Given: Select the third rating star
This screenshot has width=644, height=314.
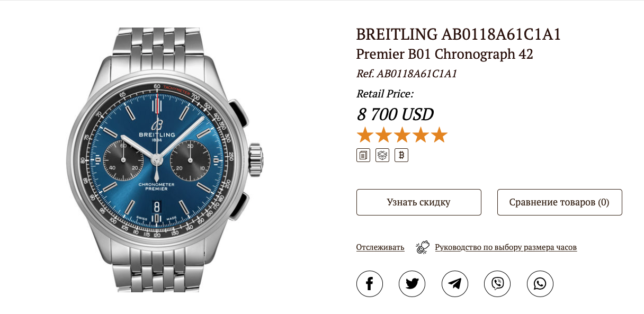Looking at the screenshot, I should [x=402, y=136].
